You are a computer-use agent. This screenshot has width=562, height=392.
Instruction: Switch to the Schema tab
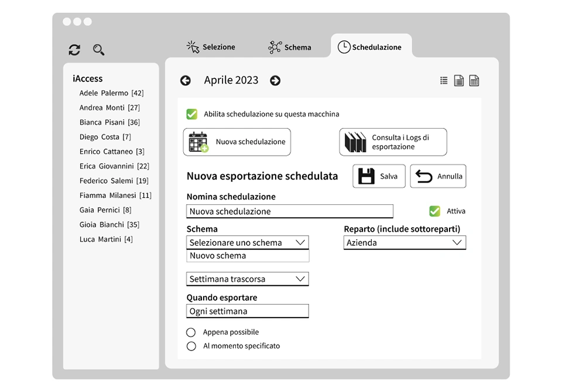pos(290,47)
